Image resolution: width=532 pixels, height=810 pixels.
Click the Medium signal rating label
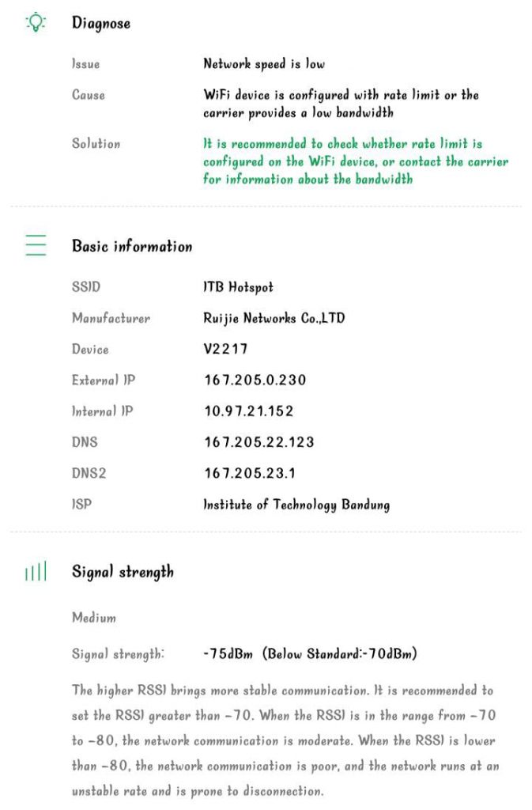click(94, 618)
